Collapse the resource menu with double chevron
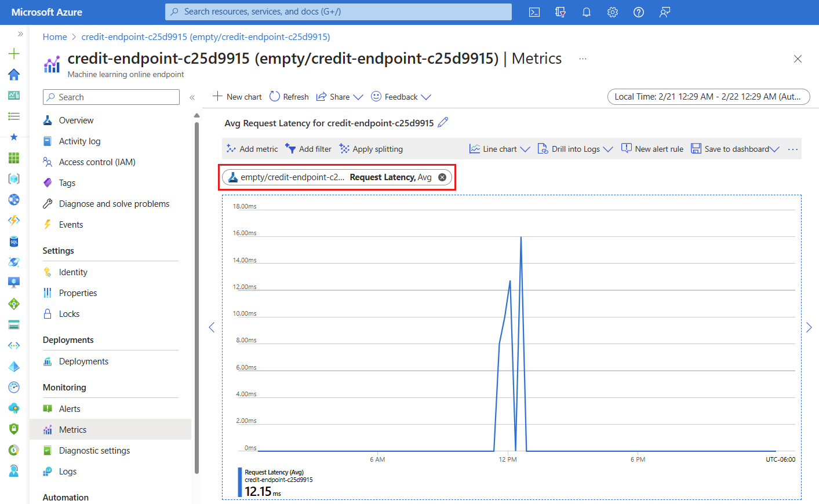The image size is (819, 504). point(192,97)
